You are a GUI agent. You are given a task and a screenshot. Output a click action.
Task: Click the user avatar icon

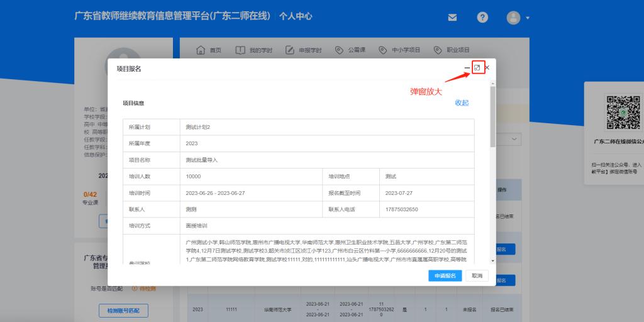(514, 18)
